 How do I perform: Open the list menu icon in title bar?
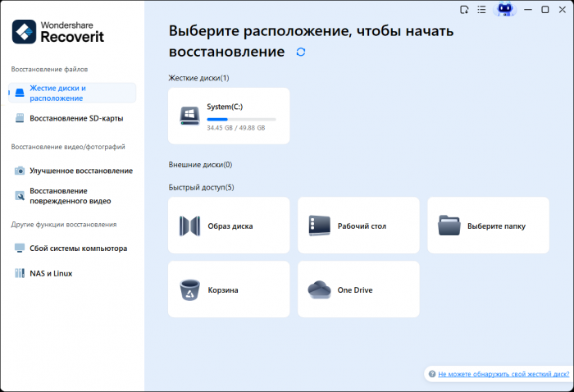(x=481, y=10)
